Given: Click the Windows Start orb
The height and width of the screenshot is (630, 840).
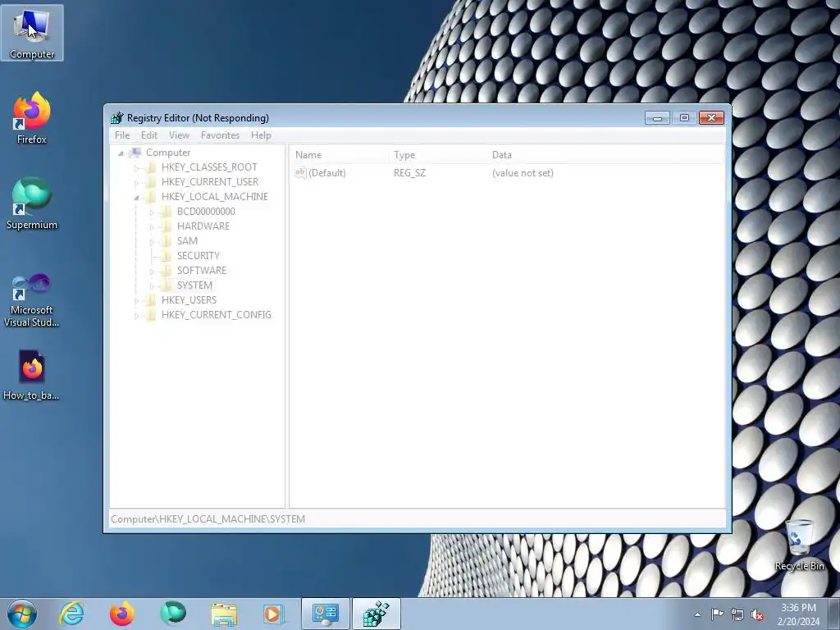Looking at the screenshot, I should [21, 614].
